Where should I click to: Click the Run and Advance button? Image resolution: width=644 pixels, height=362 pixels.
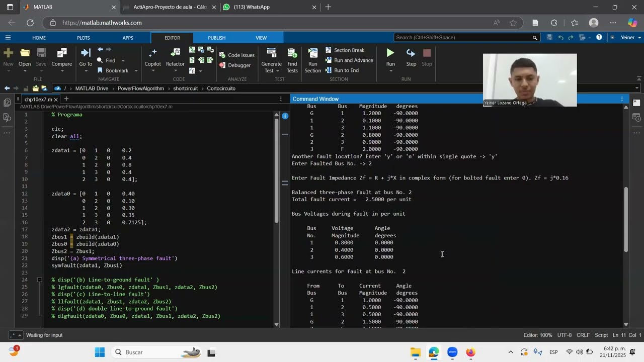pos(349,60)
